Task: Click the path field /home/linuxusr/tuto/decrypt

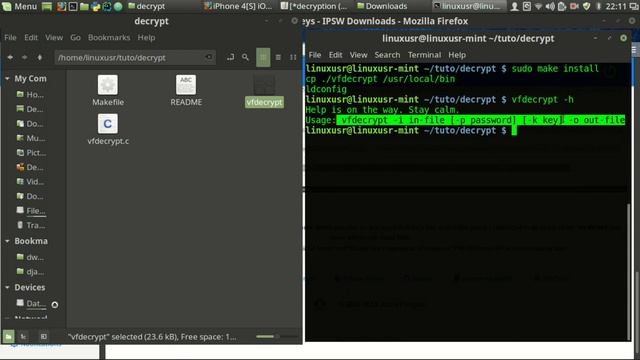Action: click(135, 58)
